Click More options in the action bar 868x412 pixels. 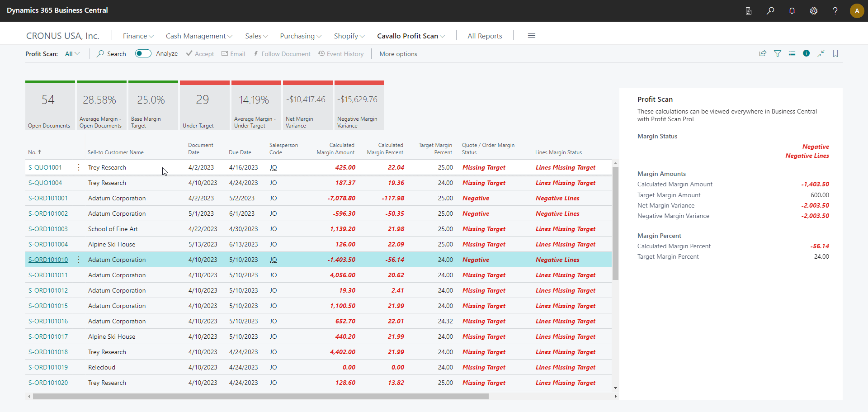(x=398, y=54)
